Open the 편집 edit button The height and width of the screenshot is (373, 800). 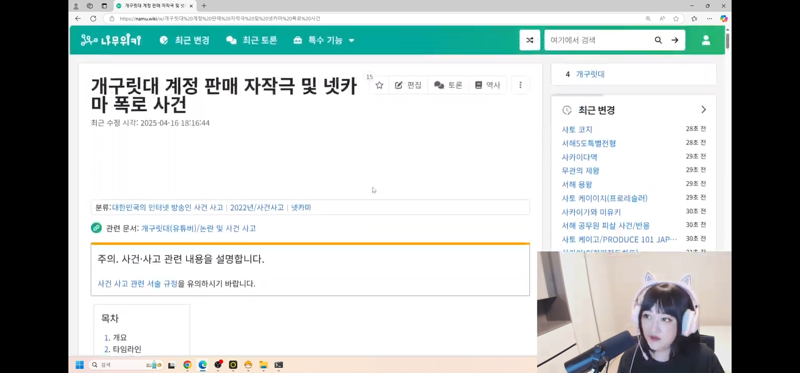point(408,85)
